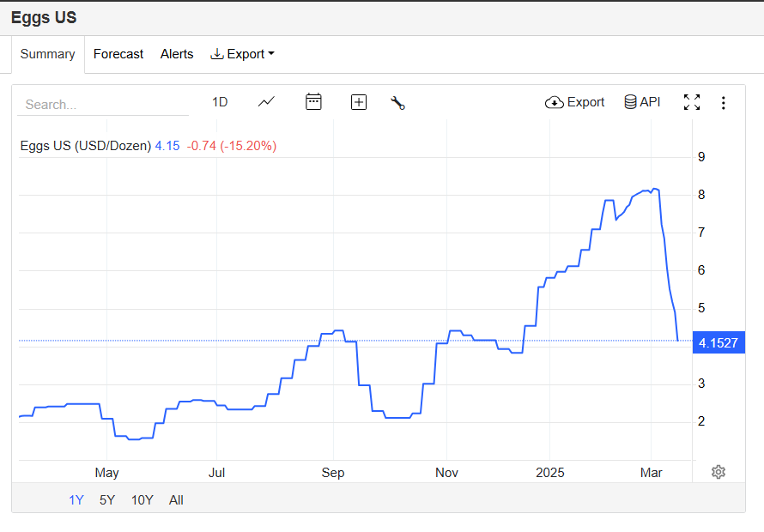
Task: Select the 5Y time range
Action: pyautogui.click(x=107, y=500)
